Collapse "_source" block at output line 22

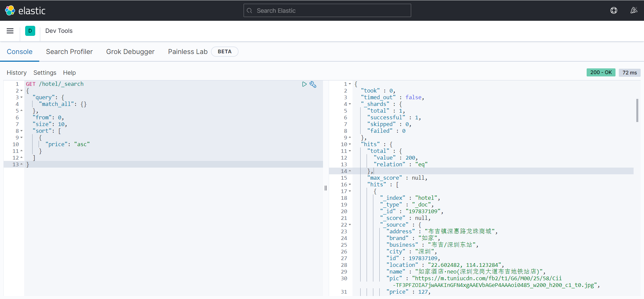(x=350, y=225)
